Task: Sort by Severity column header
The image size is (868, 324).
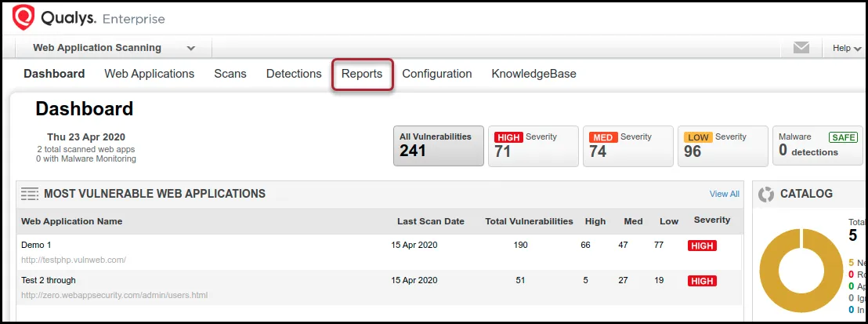Action: pyautogui.click(x=712, y=220)
